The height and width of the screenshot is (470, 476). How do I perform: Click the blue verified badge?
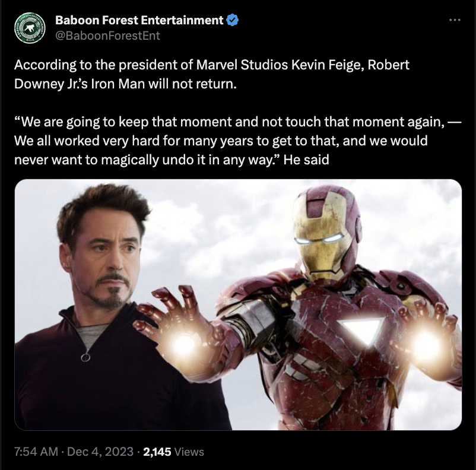233,21
